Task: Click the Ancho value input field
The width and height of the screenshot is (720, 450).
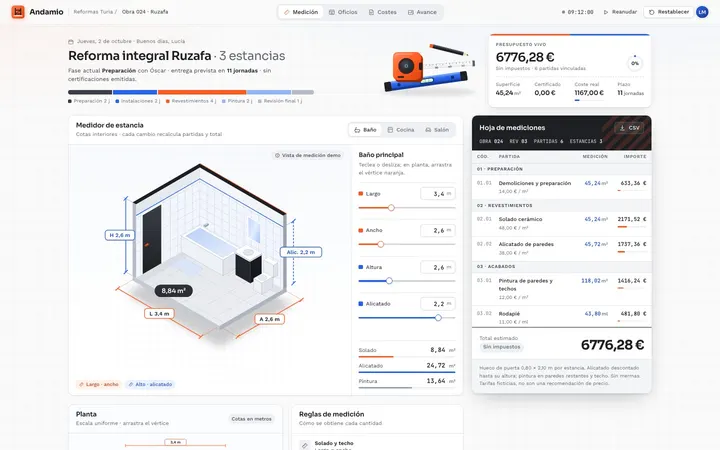Action: [438, 231]
